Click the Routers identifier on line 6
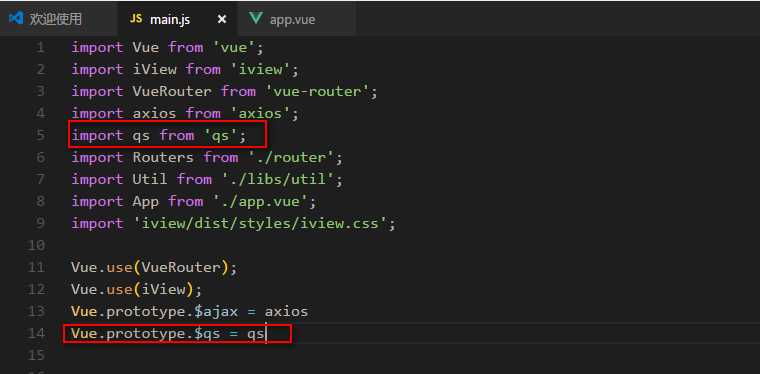The height and width of the screenshot is (374, 760). (163, 157)
